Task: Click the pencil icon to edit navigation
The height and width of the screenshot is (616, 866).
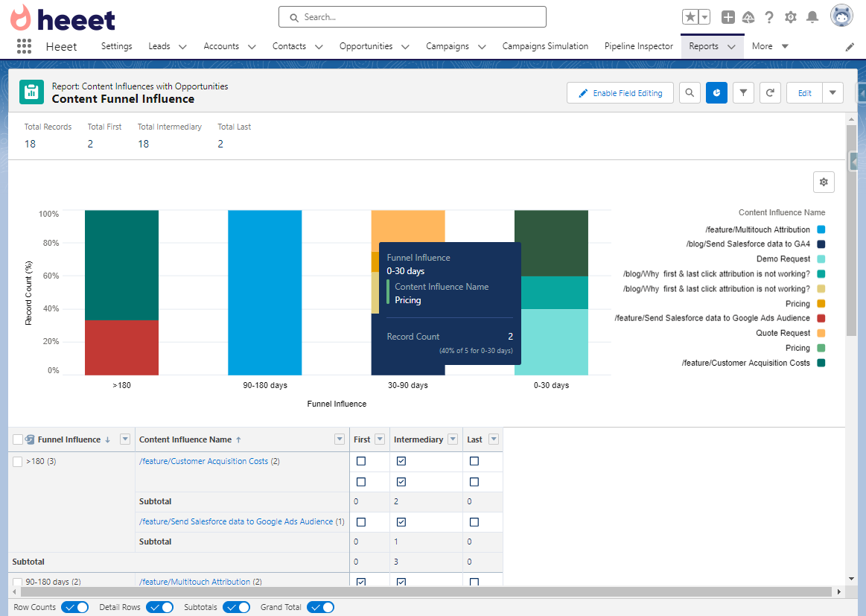Action: (x=850, y=48)
